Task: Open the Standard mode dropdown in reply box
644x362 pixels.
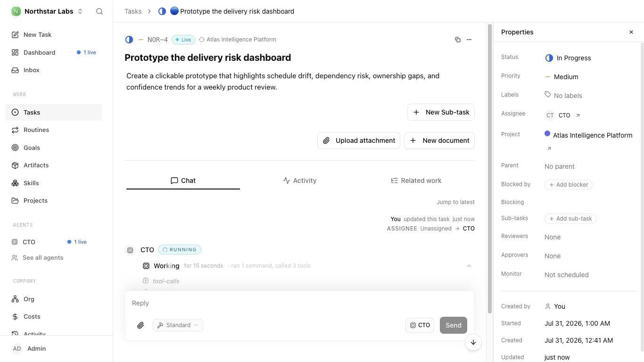Action: [178, 325]
